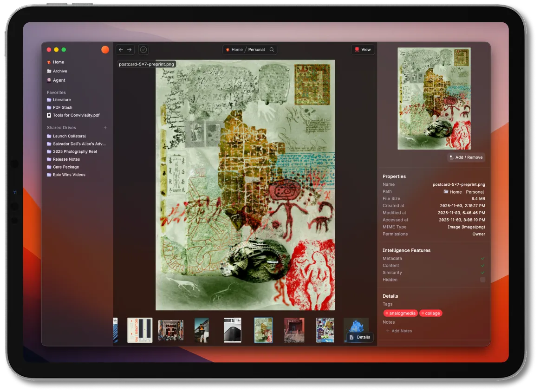Viewport: 540px width, 392px height.
Task: Add a shared drive with plus icon
Action: click(x=105, y=128)
